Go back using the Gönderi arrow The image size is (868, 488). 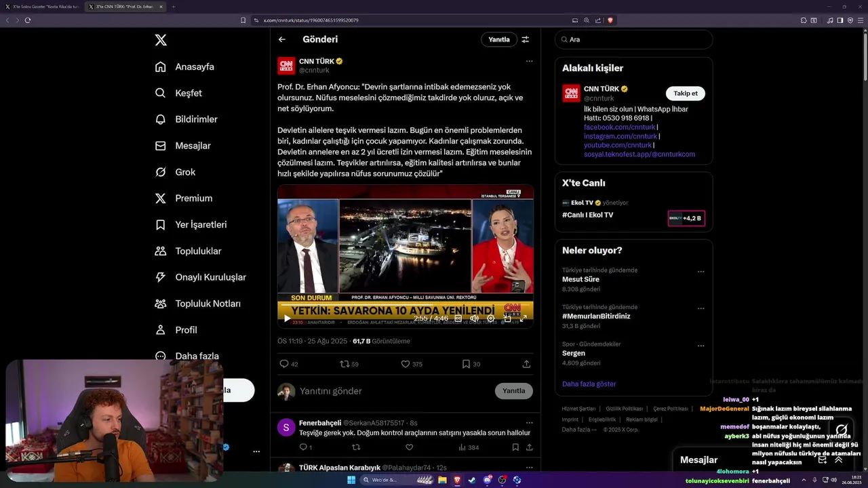pos(282,39)
